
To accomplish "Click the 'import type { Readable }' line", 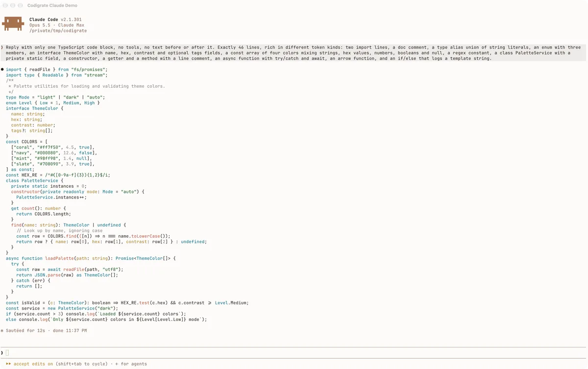I will pyautogui.click(x=56, y=75).
